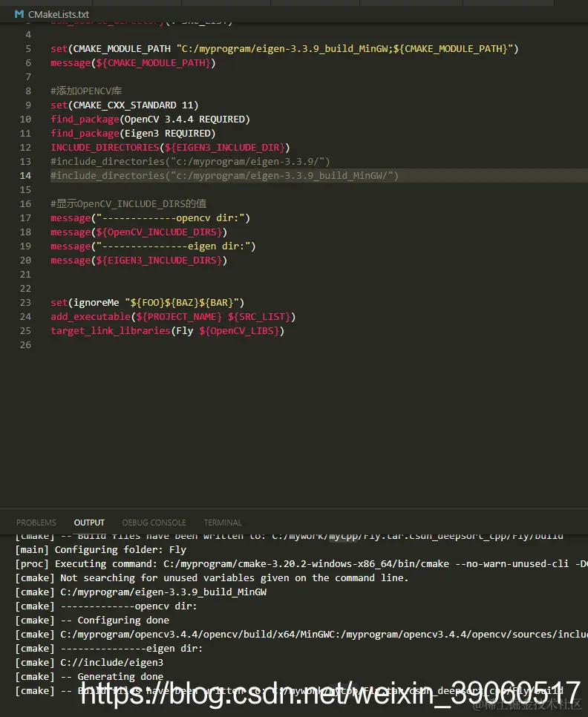The height and width of the screenshot is (717, 588).
Task: Click output line Executing command
Action: 301,564
